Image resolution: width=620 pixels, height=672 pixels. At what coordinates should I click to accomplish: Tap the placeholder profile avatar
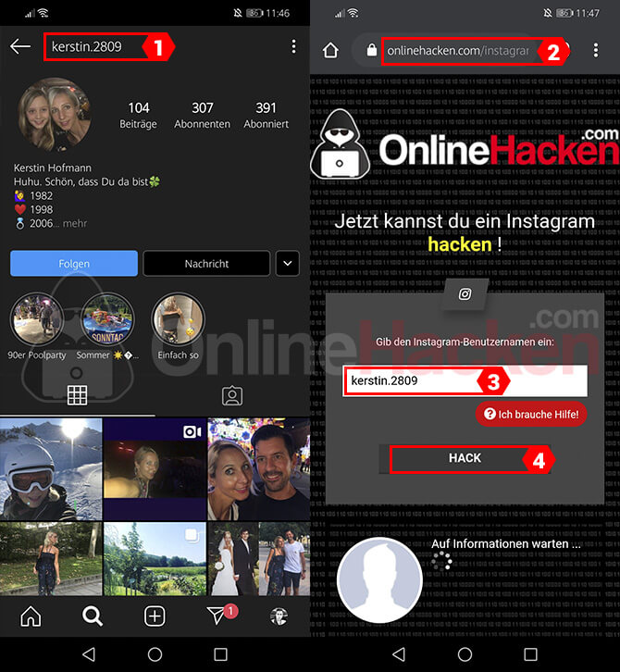point(379,579)
